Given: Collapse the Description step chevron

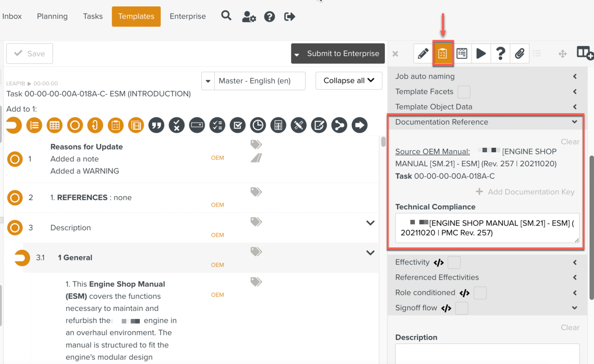Looking at the screenshot, I should coord(370,223).
